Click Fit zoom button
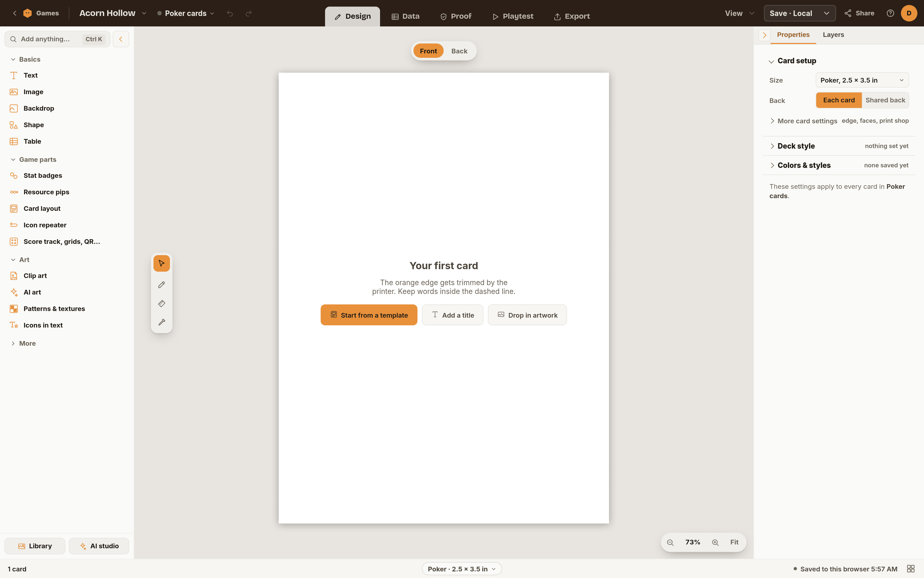 coord(734,542)
